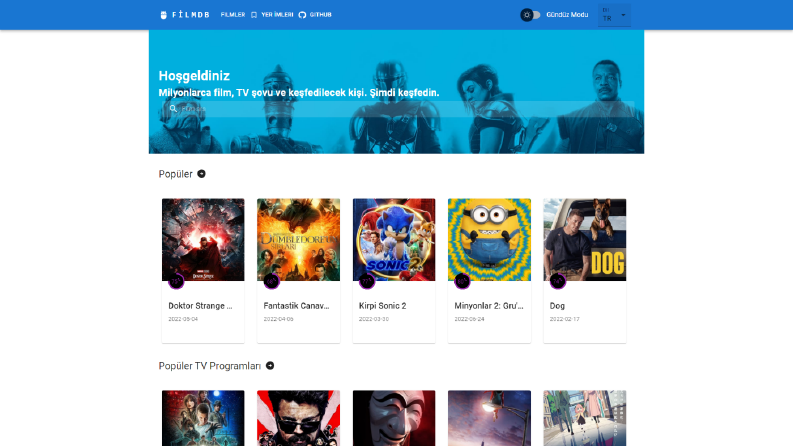Open the Filmler menu item
The height and width of the screenshot is (446, 793).
pos(233,15)
